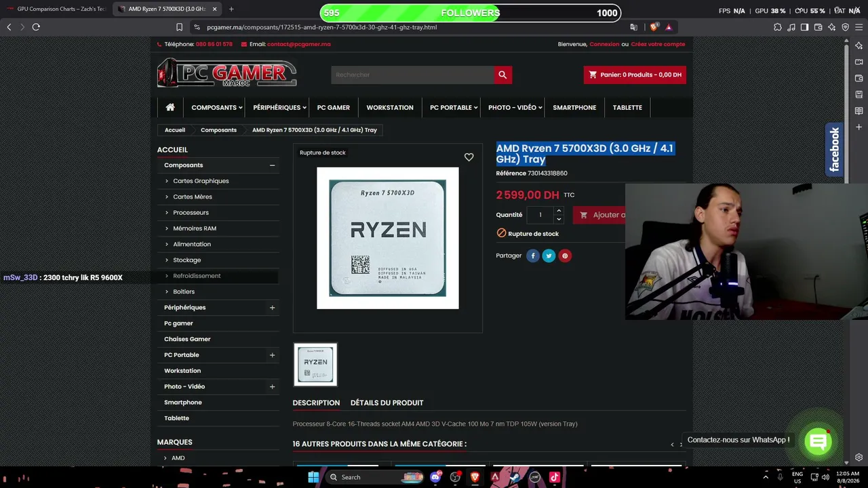Image resolution: width=868 pixels, height=488 pixels.
Task: Open the Panier cart button
Action: tap(635, 75)
